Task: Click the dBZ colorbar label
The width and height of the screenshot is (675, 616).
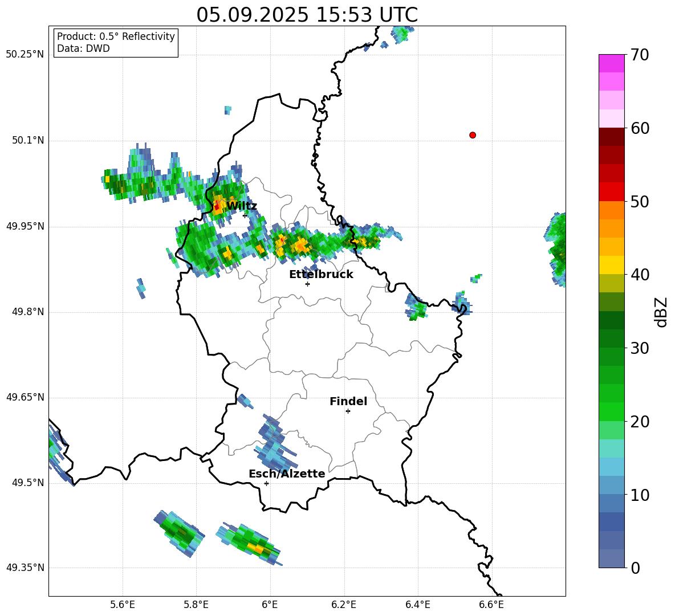Action: point(661,312)
